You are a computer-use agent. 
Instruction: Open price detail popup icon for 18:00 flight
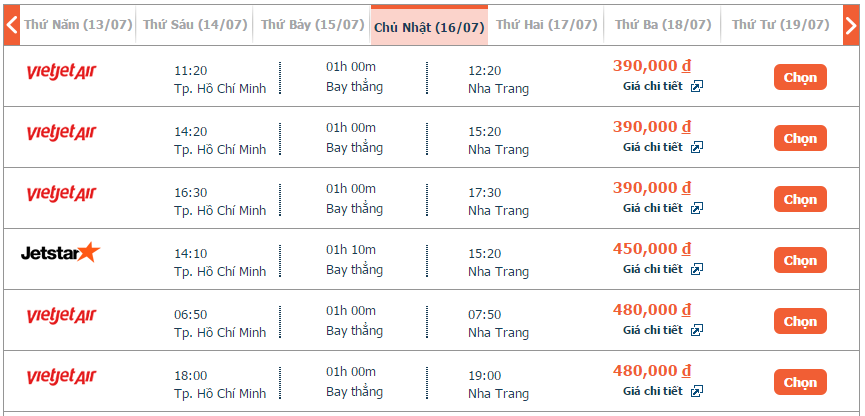697,392
